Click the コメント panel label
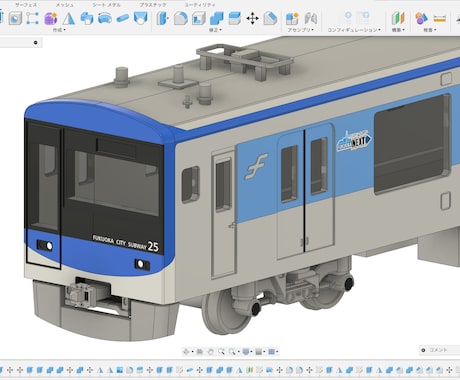 [438, 350]
